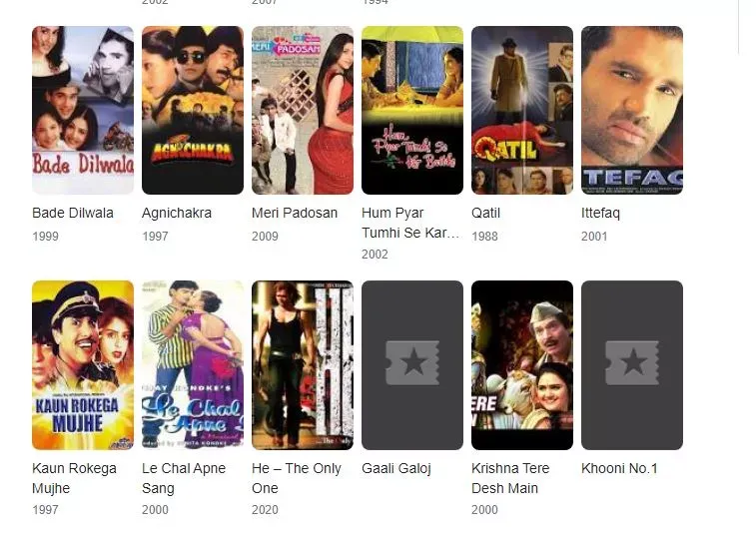Open the Bade Dilwala movie poster
The image size is (756, 533).
click(x=83, y=111)
